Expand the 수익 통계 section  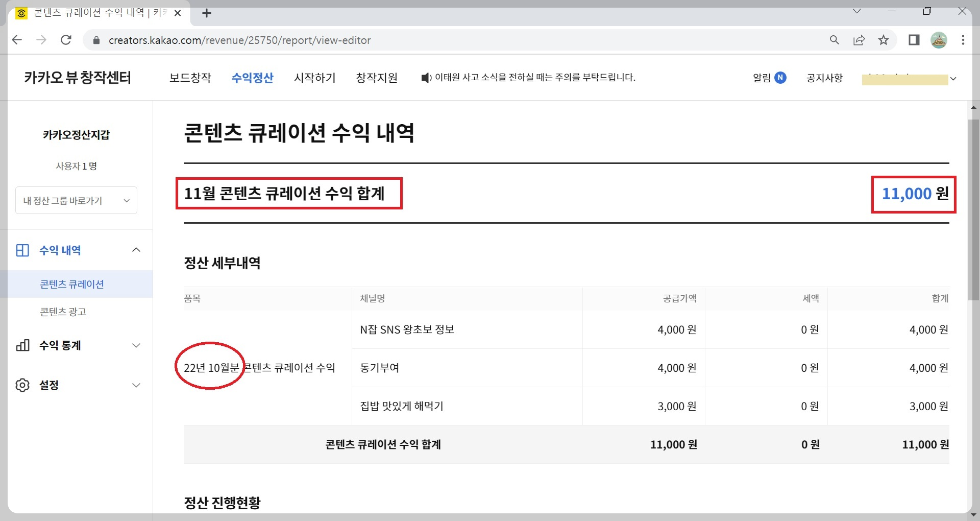136,345
